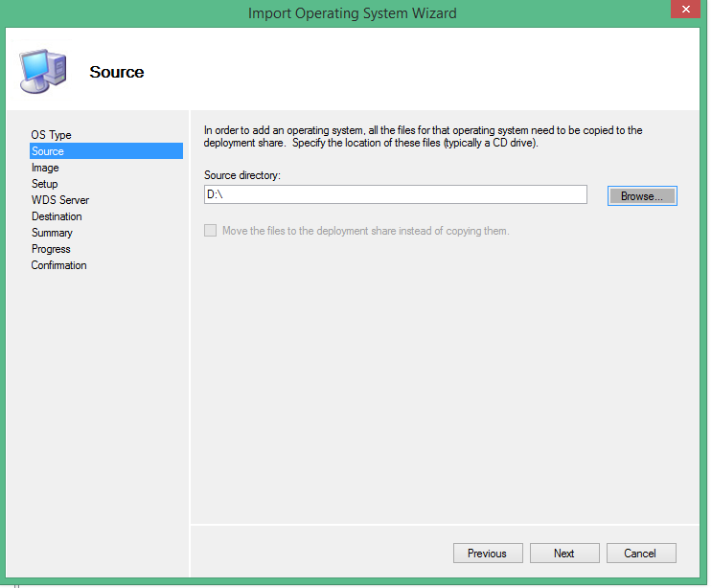
Task: Click the 'Move the files' checkbox label
Action: coord(365,231)
